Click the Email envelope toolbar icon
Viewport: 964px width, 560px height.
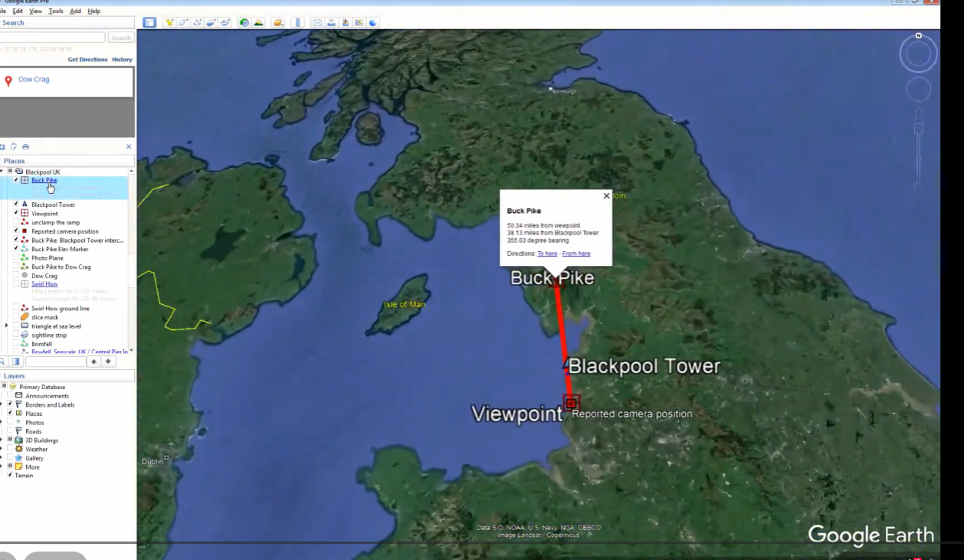[317, 22]
